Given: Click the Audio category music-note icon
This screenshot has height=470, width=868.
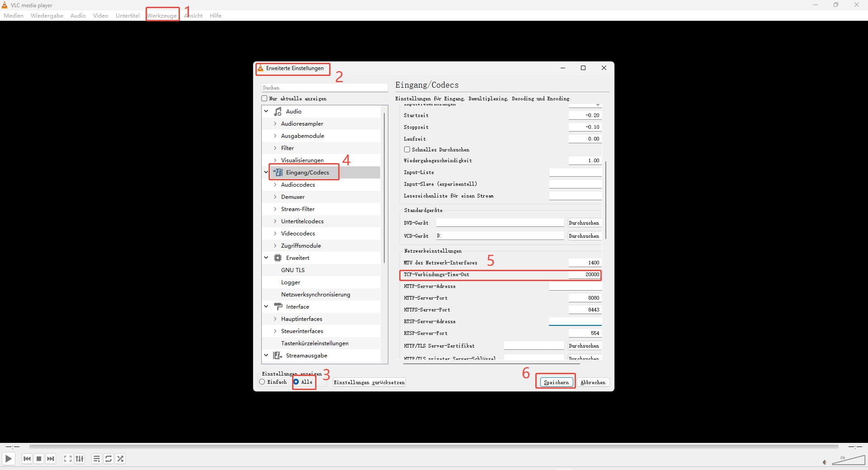Looking at the screenshot, I should pyautogui.click(x=278, y=112).
